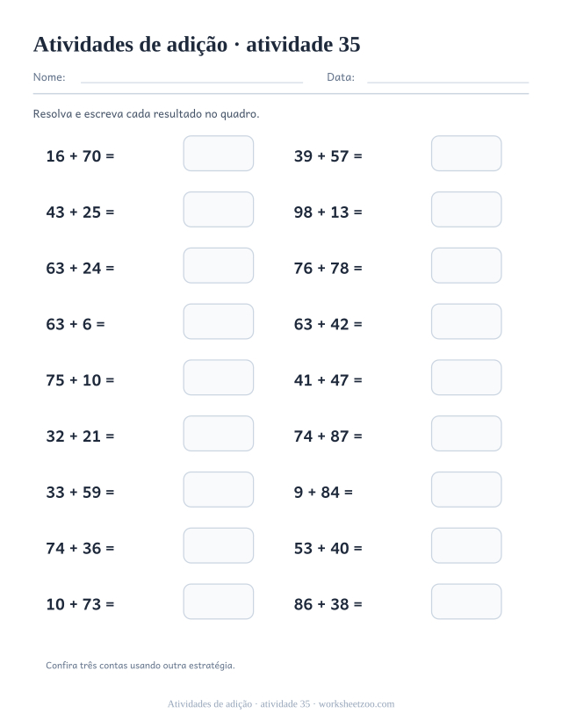The height and width of the screenshot is (728, 562).
Task: Select the answer box for 41 + 47
Action: [466, 378]
